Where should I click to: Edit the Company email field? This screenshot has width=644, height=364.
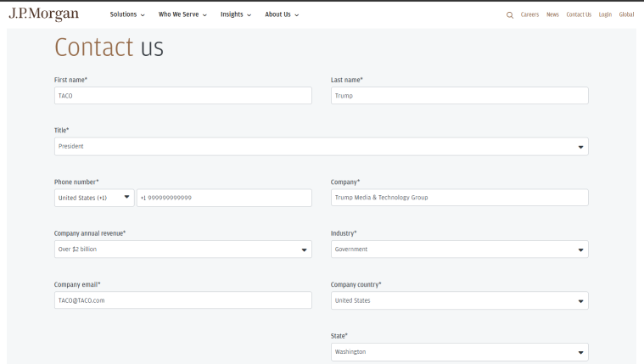click(x=183, y=300)
